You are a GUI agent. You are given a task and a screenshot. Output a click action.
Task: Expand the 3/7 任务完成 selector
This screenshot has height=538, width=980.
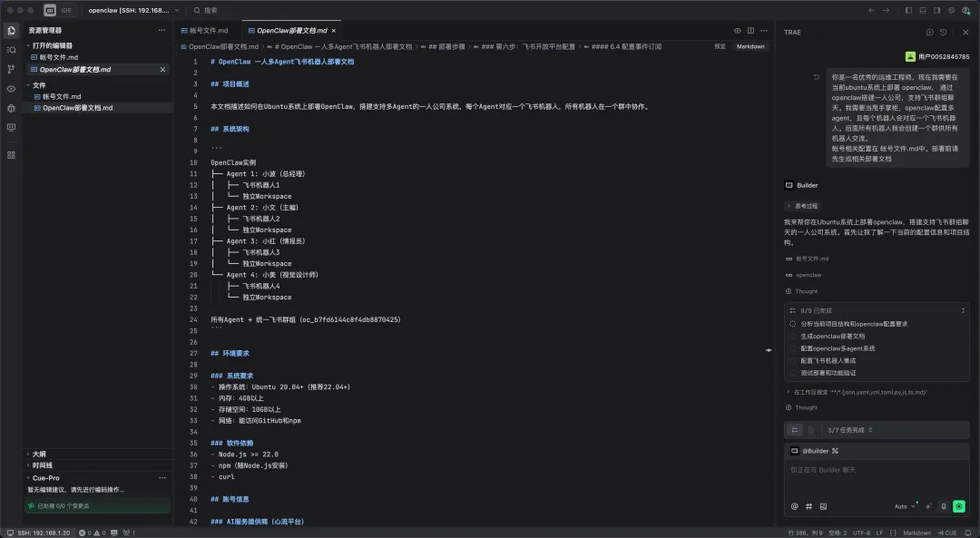(x=850, y=430)
